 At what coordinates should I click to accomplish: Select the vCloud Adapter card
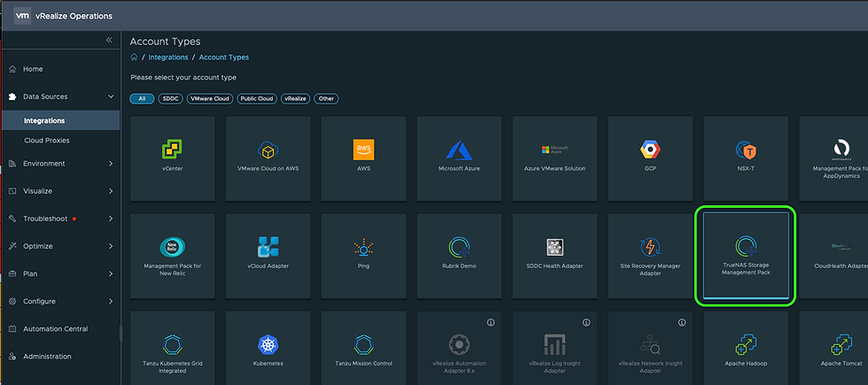click(267, 256)
